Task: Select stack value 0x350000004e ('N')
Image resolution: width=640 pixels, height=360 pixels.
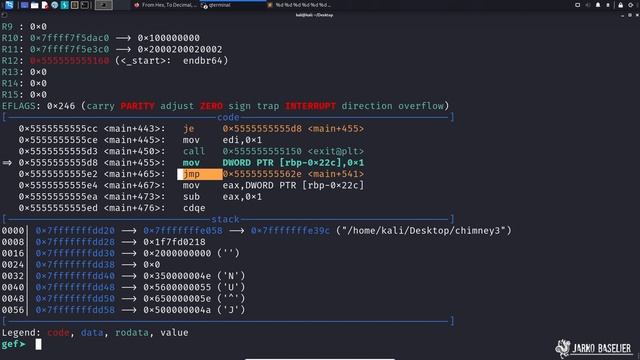Action: tap(194, 276)
